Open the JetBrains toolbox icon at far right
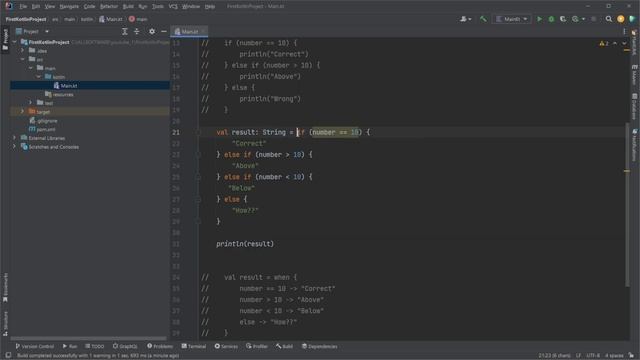This screenshot has width=640, height=360. click(632, 19)
